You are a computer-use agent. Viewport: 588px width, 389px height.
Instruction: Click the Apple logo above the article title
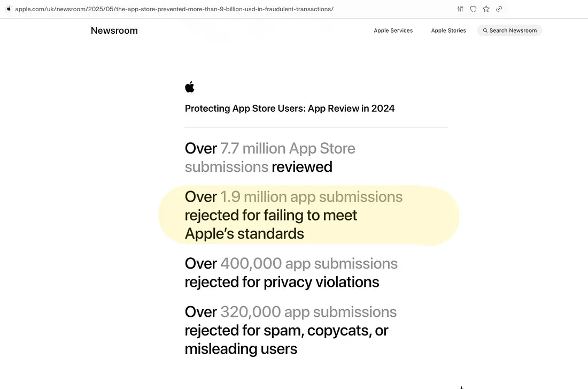pos(190,86)
